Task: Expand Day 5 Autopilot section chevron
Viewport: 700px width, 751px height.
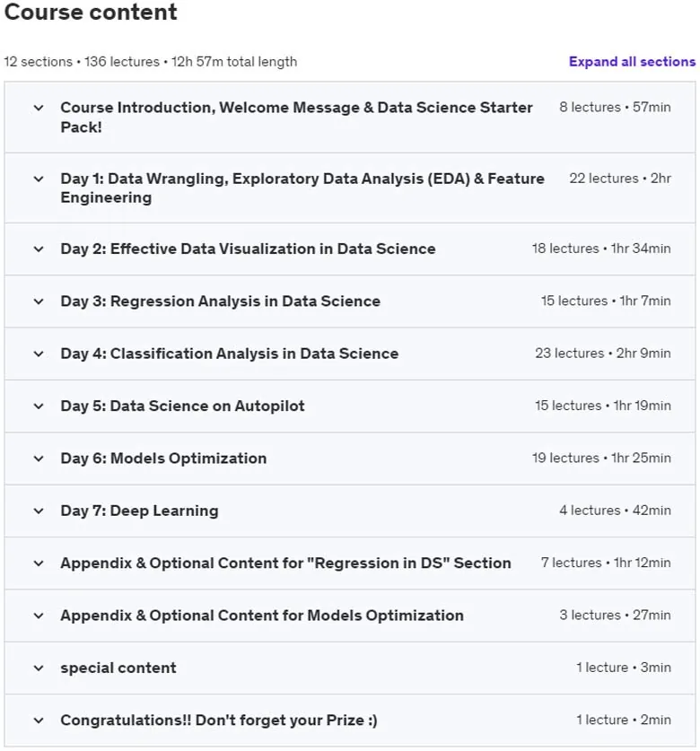Action: pyautogui.click(x=39, y=406)
